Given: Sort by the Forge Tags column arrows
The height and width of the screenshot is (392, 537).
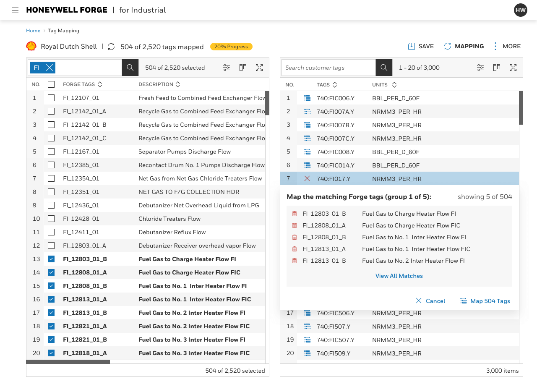Looking at the screenshot, I should click(x=100, y=84).
